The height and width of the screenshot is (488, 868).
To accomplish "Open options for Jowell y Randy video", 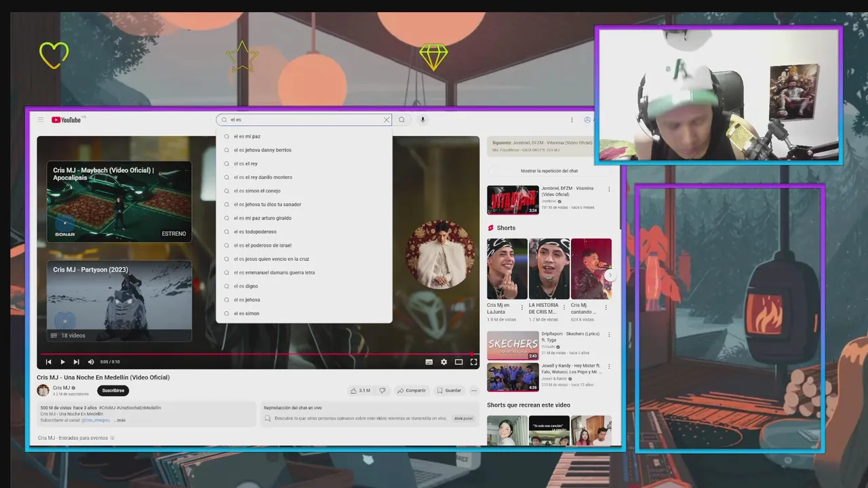I will pos(609,367).
